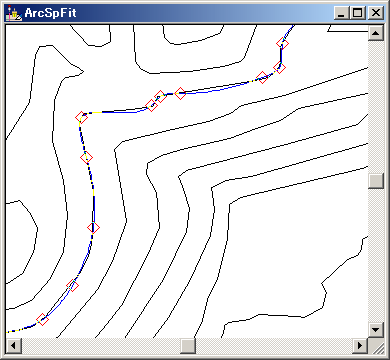This screenshot has width=390, height=360.
Task: Select the red diamond just below the corner node
Action: (x=86, y=157)
